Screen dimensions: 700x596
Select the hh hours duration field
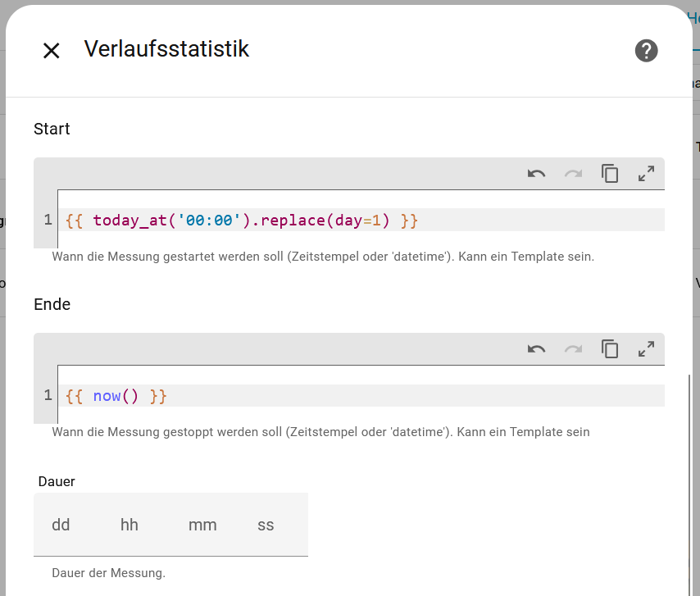pyautogui.click(x=130, y=525)
